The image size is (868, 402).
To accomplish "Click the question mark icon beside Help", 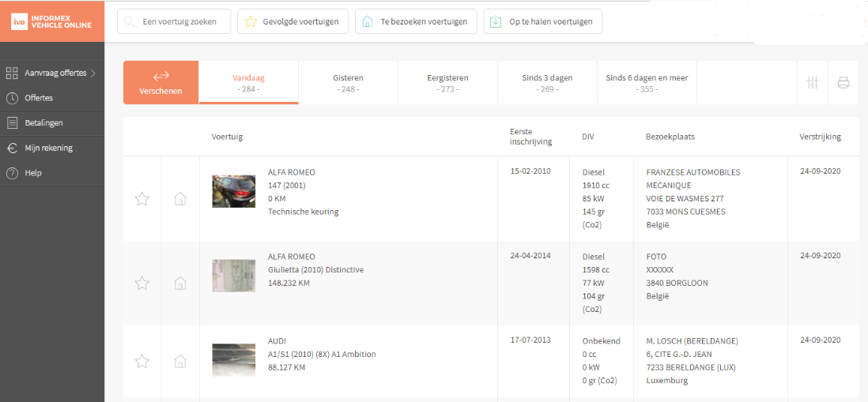I will tap(12, 173).
